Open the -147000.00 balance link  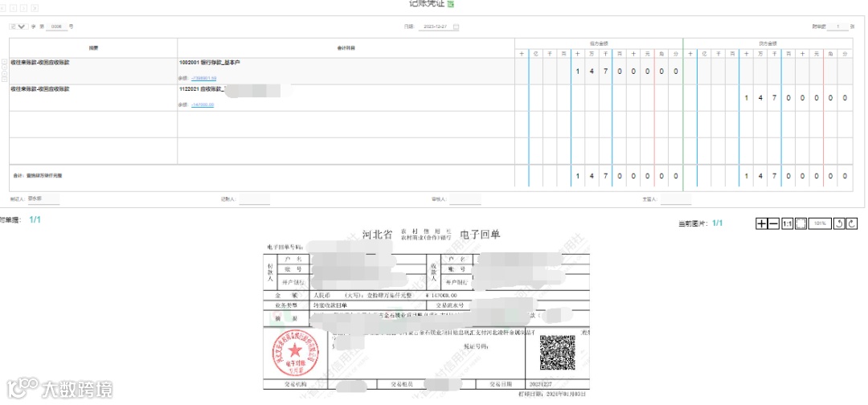pos(203,104)
